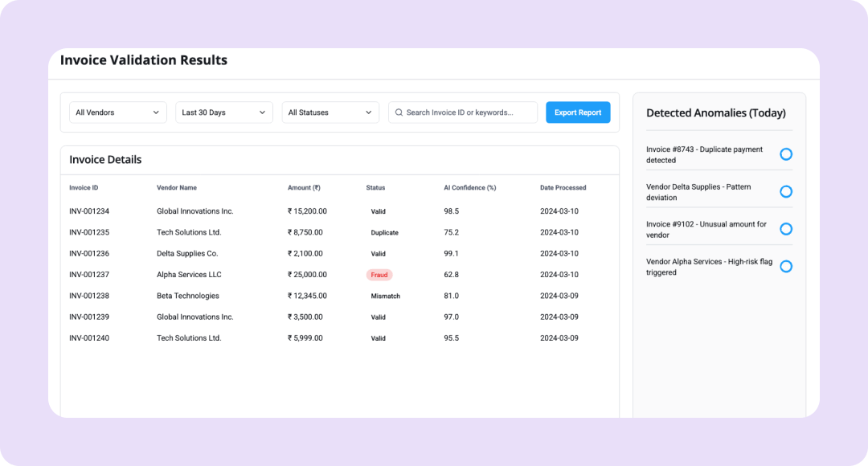This screenshot has width=868, height=466.
Task: Toggle the Vendor Alpha Services high-risk radio
Action: click(786, 266)
